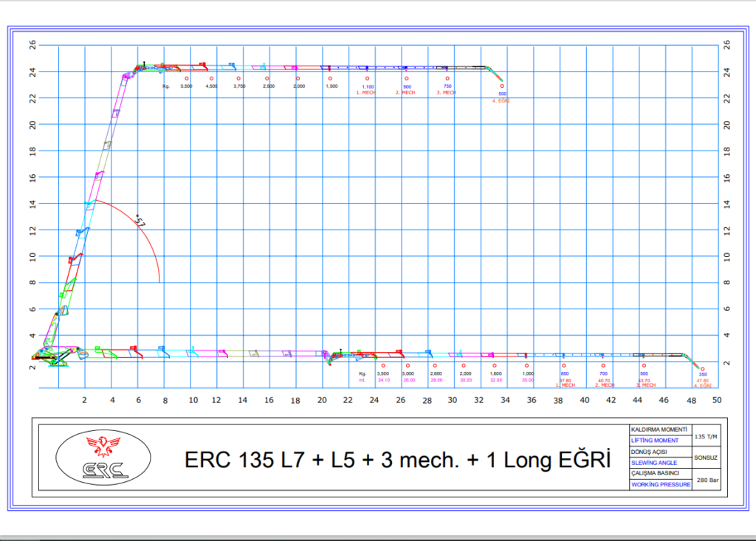Click the '1,600' load value
This screenshot has width=756, height=541.
pos(496,373)
